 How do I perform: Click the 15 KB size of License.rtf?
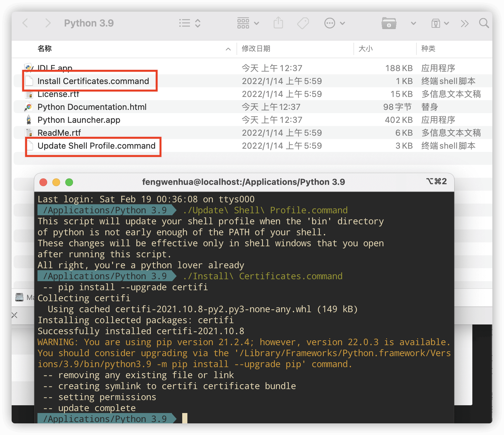(x=402, y=94)
